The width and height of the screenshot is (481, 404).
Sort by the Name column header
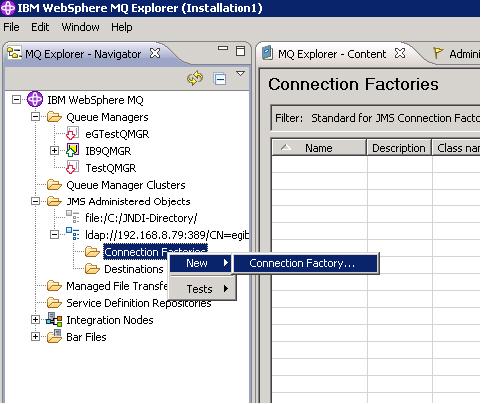pyautogui.click(x=319, y=148)
